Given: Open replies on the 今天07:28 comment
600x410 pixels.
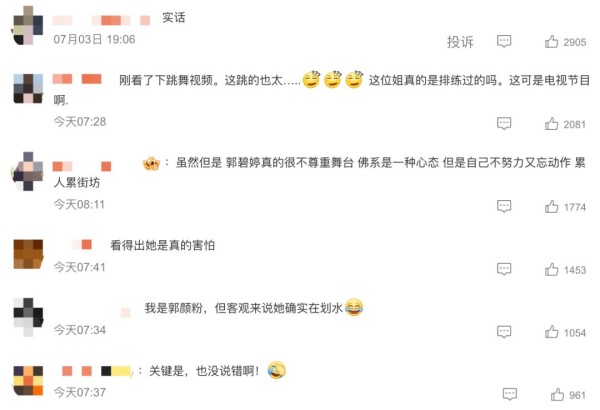Looking at the screenshot, I should tap(504, 124).
